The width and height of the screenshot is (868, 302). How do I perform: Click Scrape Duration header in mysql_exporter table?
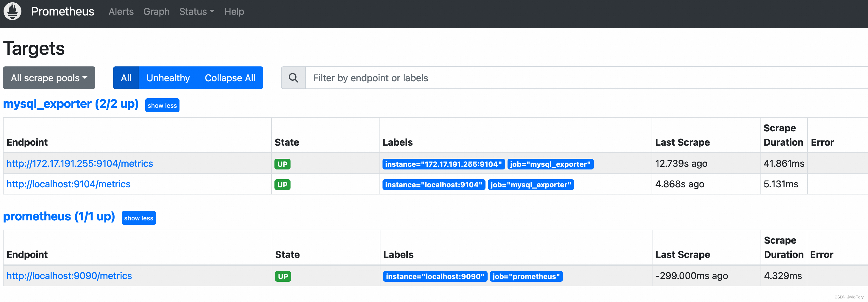point(783,135)
